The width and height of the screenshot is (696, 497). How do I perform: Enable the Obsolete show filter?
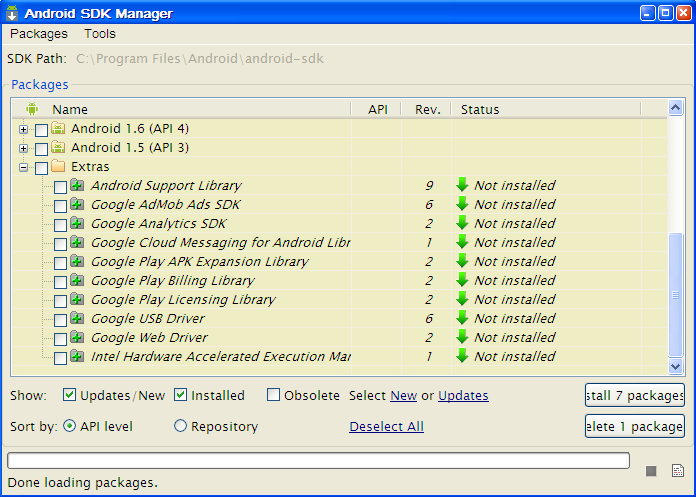pos(273,394)
